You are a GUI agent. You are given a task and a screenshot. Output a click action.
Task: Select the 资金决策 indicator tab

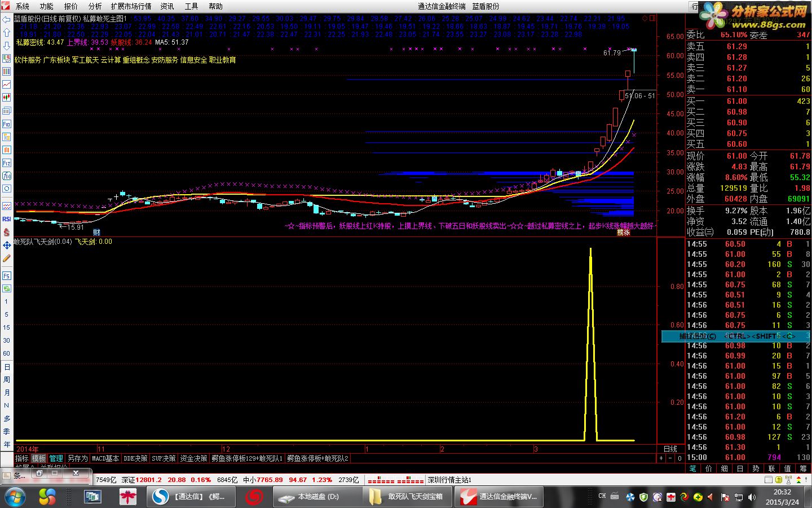[x=193, y=458]
